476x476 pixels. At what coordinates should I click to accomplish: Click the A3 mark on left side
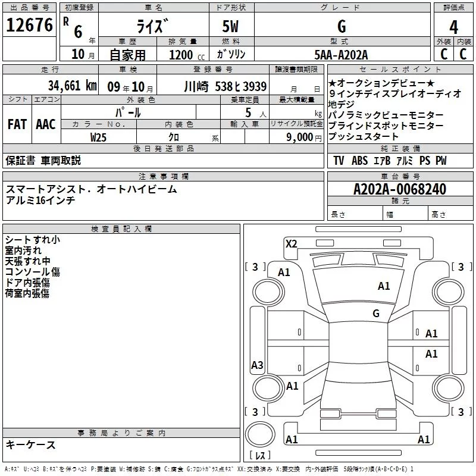(257, 365)
